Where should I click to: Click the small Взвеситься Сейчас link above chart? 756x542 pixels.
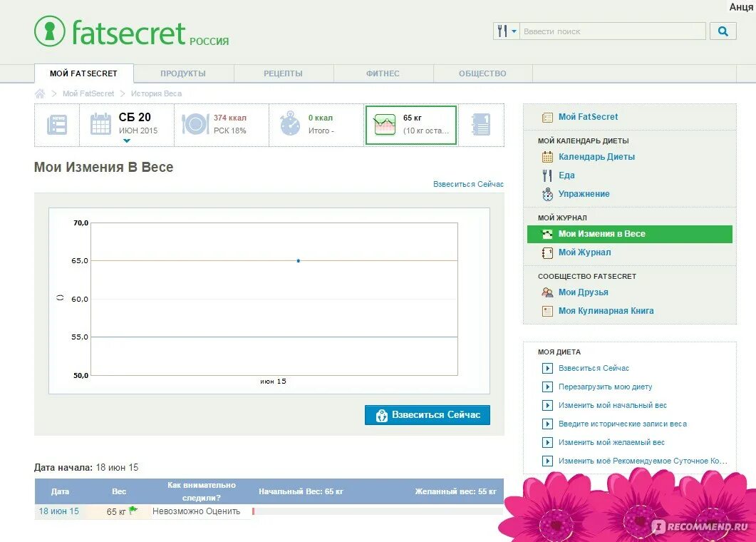pos(468,184)
